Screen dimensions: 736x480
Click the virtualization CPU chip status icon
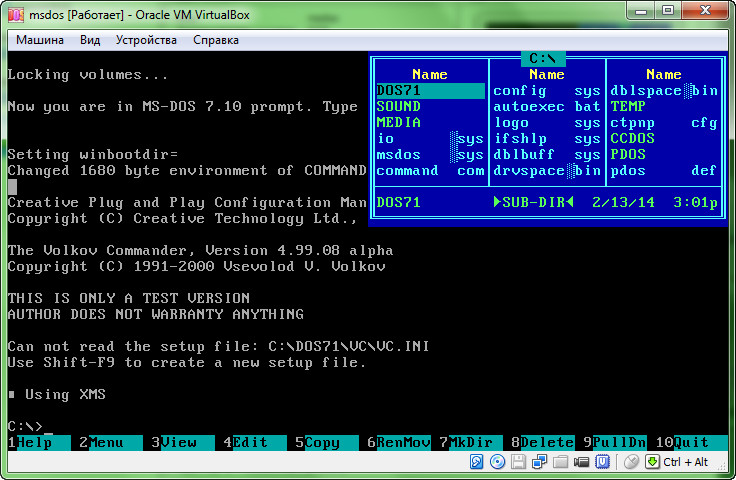(602, 462)
